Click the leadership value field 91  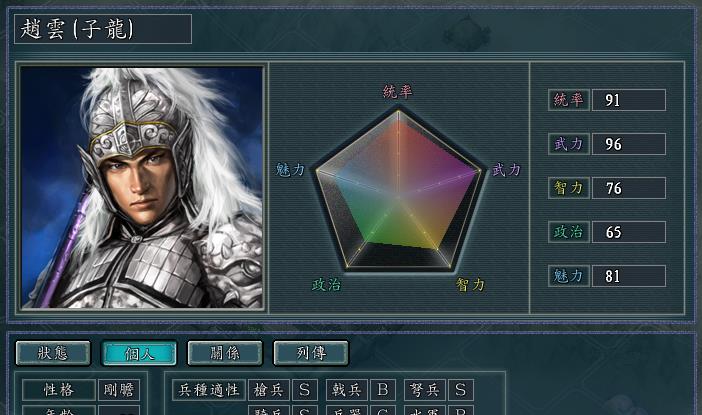[x=629, y=100]
